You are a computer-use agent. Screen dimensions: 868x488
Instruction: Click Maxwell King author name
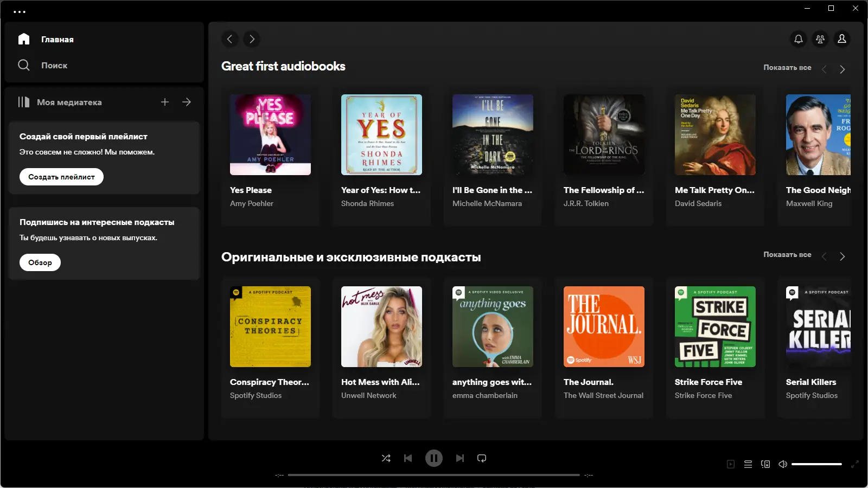coord(809,204)
